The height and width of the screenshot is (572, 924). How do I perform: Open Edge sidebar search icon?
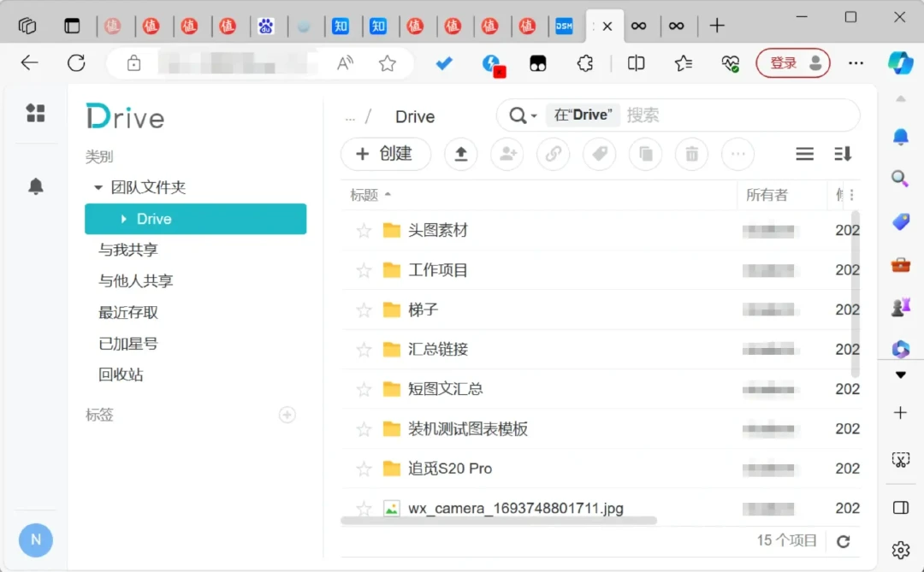(x=900, y=178)
